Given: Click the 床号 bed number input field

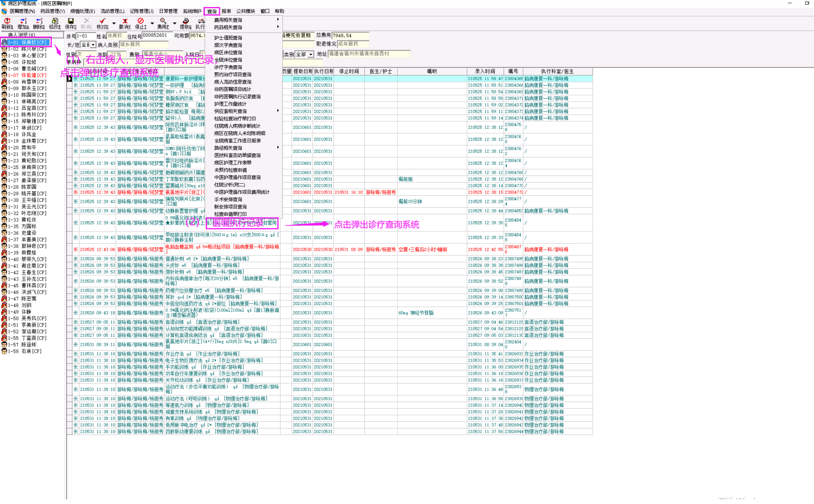Looking at the screenshot, I should (x=86, y=36).
